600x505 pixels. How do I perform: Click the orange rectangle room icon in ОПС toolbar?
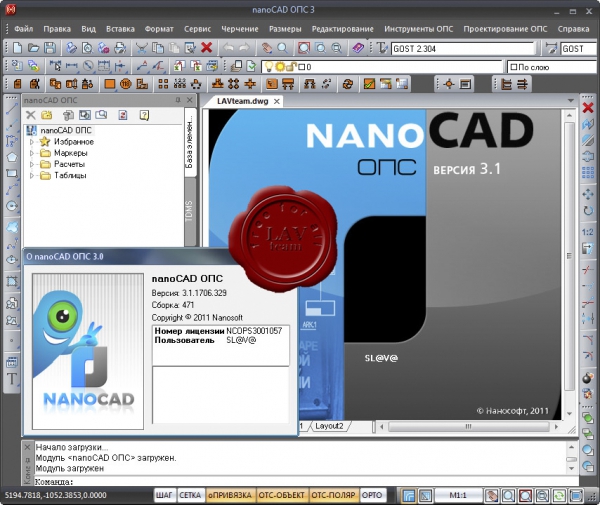point(110,84)
